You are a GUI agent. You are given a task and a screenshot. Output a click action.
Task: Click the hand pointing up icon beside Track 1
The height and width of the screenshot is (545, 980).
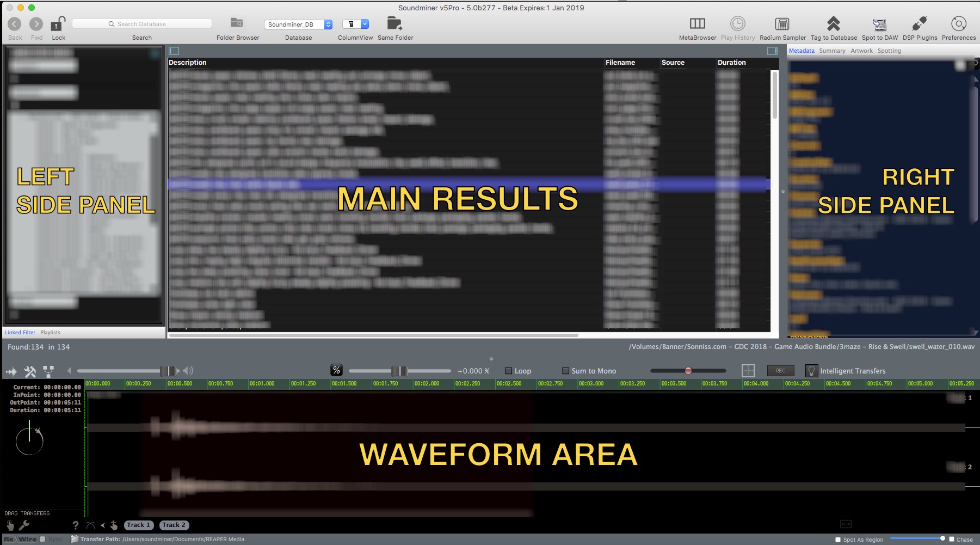[x=114, y=525]
